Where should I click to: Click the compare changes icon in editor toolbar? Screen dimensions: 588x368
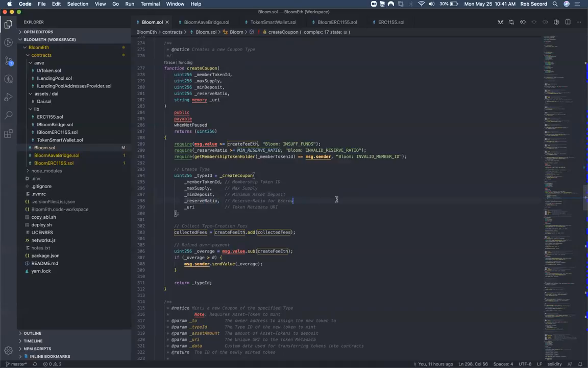511,22
